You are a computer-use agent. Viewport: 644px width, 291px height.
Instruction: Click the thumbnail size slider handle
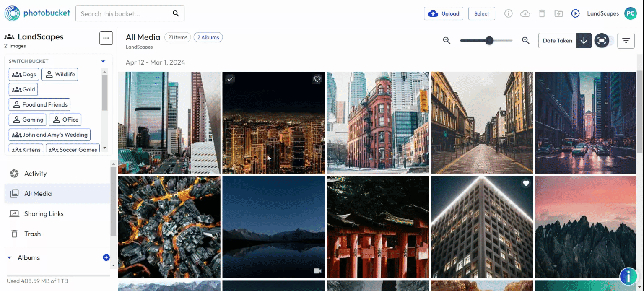[489, 41]
